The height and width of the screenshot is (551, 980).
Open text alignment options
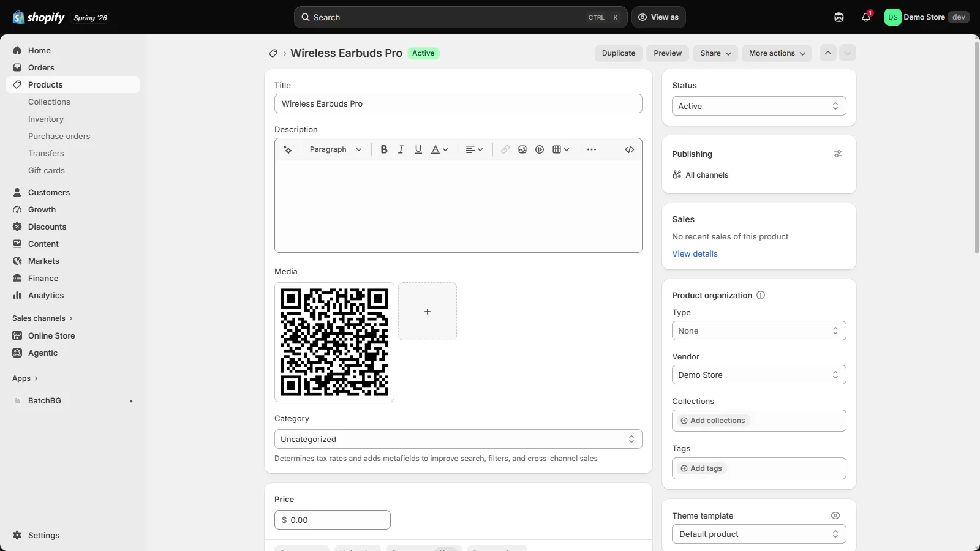[474, 149]
